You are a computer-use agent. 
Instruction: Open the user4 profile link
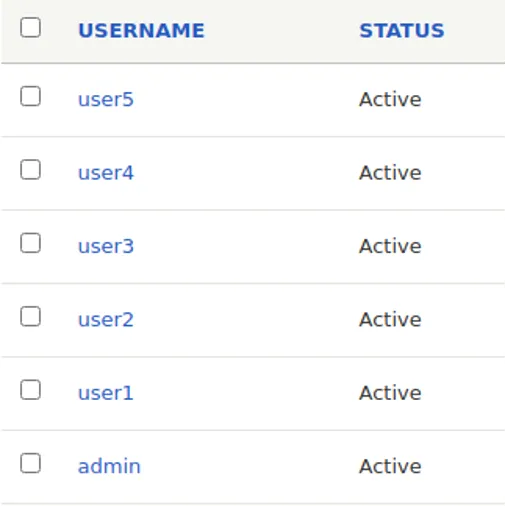click(x=106, y=173)
